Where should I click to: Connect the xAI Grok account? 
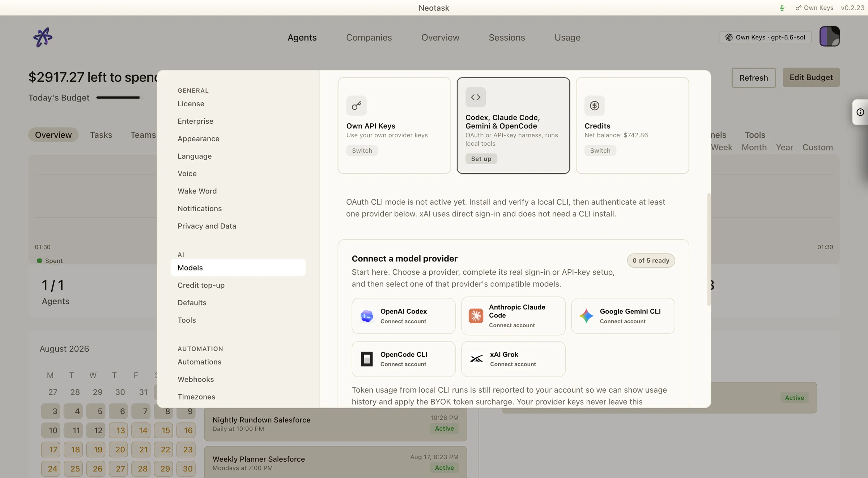pyautogui.click(x=513, y=359)
